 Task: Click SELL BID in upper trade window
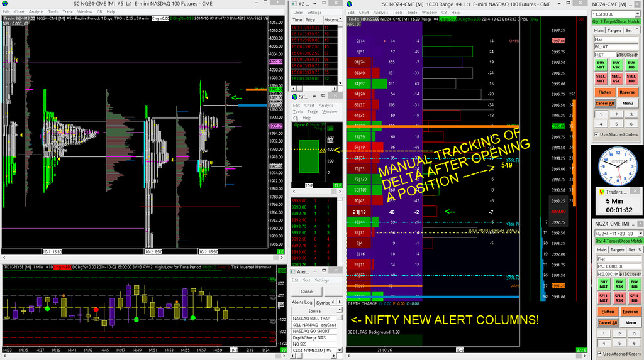(x=631, y=79)
